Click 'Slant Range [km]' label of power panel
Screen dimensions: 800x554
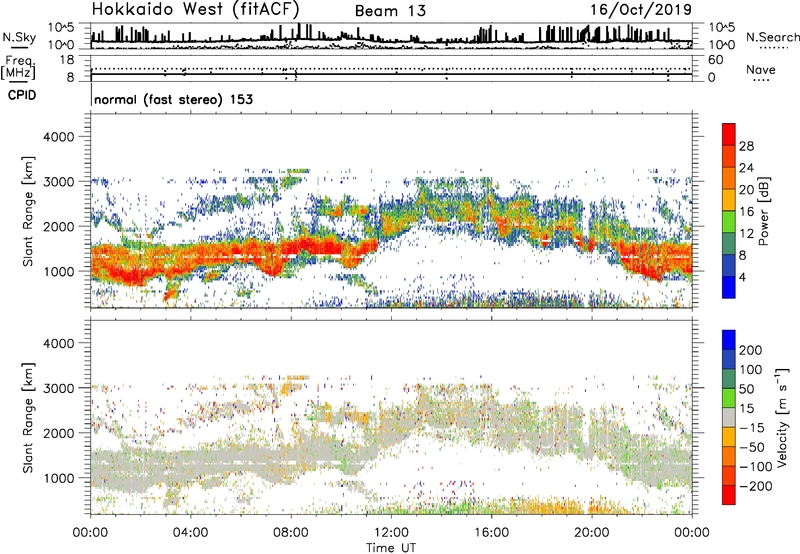[x=28, y=211]
